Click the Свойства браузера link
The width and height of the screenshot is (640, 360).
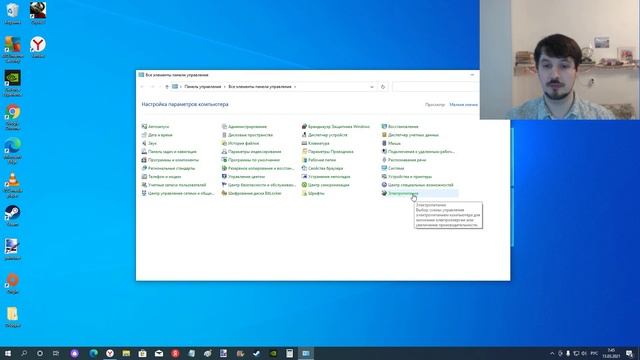[x=325, y=168]
